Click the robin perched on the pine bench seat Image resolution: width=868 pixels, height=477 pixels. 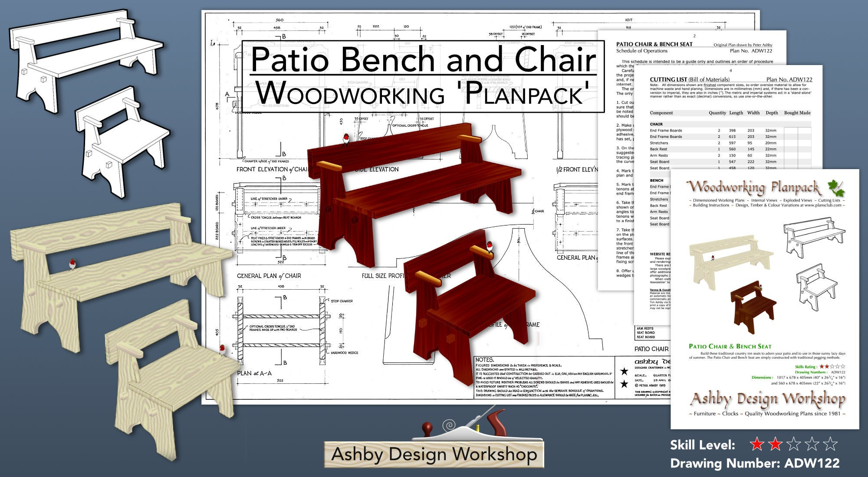tap(73, 264)
